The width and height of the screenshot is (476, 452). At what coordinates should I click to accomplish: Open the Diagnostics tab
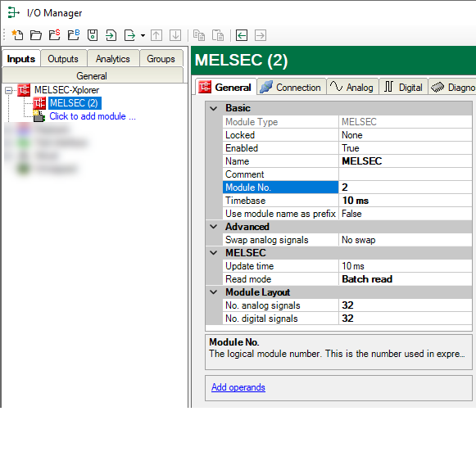452,88
